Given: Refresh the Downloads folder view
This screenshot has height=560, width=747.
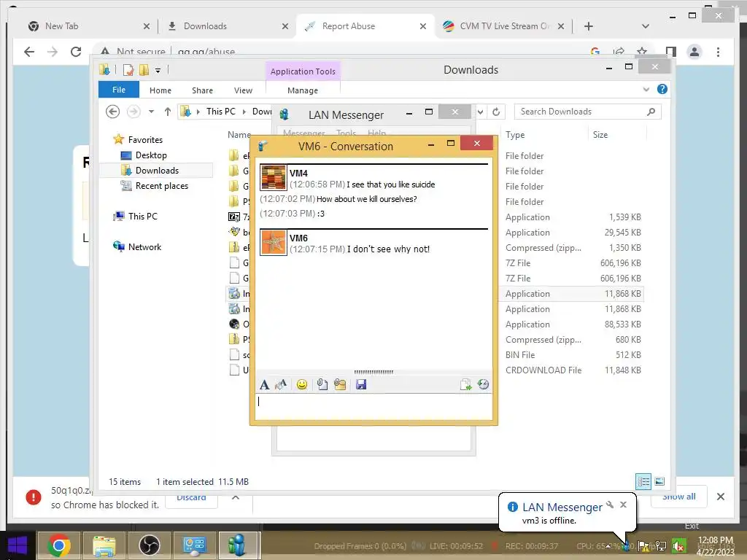Looking at the screenshot, I should pos(496,112).
